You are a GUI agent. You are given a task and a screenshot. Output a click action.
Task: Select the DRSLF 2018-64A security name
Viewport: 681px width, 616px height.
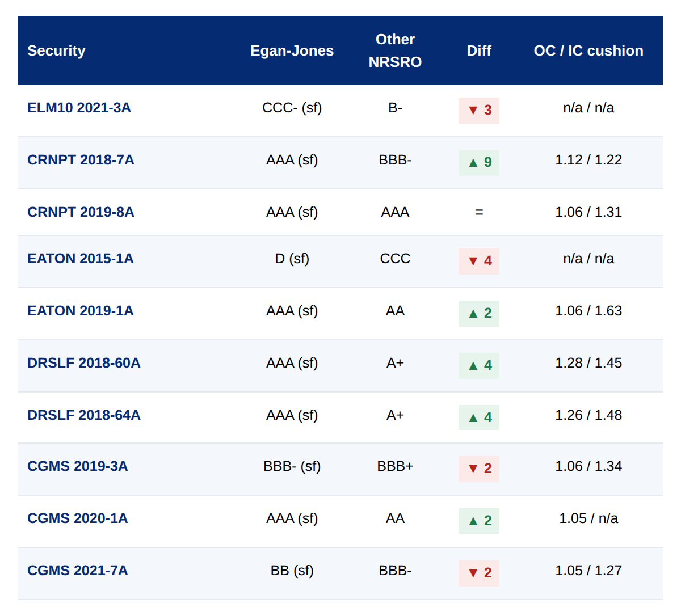coord(83,415)
